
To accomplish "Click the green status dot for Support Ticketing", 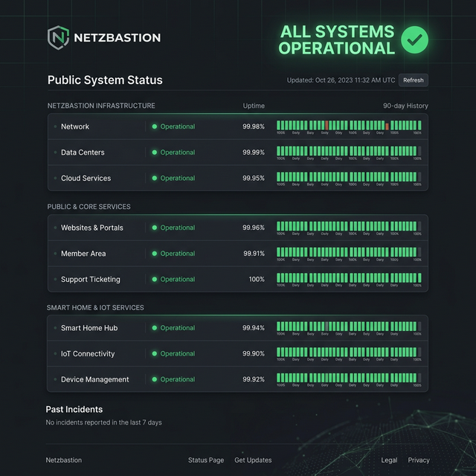I will coord(155,280).
